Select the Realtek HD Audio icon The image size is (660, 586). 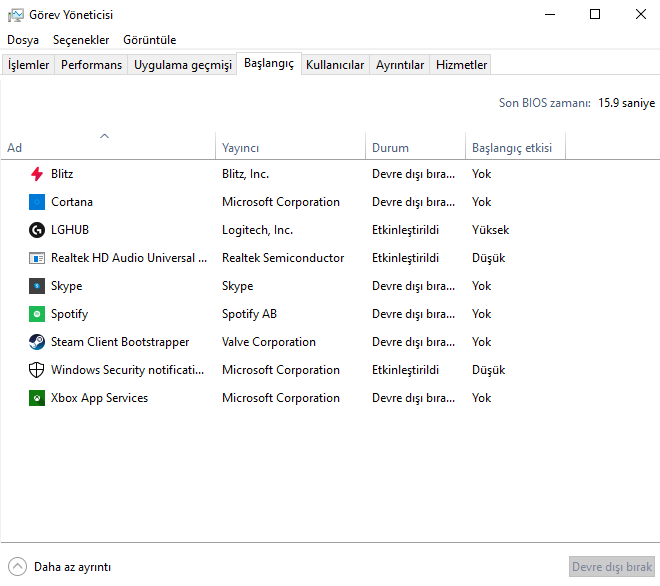tap(37, 258)
